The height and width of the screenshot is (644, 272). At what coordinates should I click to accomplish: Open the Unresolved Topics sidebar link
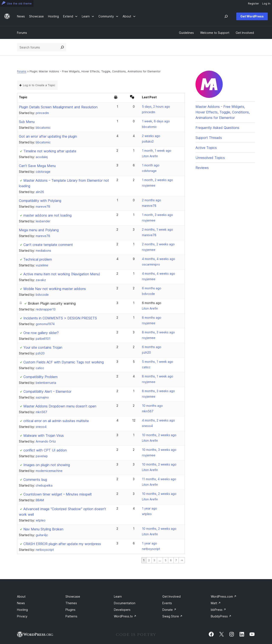coord(210,158)
